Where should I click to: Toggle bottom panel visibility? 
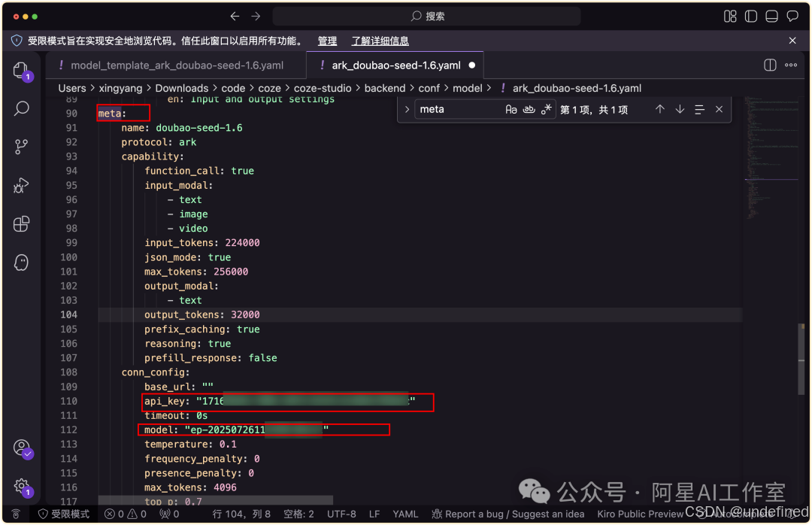[771, 16]
